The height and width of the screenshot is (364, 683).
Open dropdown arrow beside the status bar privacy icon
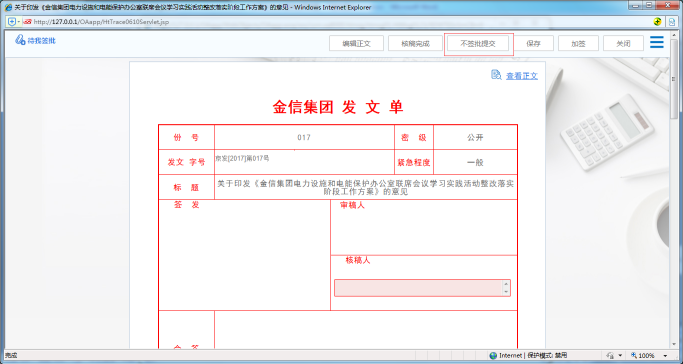620,356
